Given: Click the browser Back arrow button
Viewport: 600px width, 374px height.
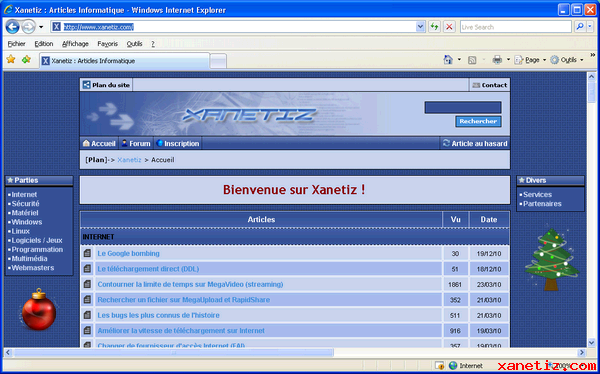Looking at the screenshot, I should tap(13, 27).
